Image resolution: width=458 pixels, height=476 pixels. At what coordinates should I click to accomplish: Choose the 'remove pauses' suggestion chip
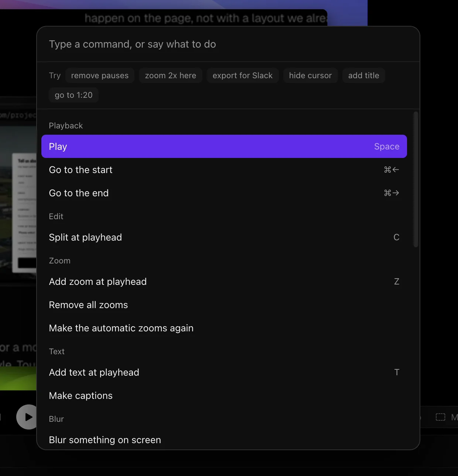pyautogui.click(x=100, y=76)
